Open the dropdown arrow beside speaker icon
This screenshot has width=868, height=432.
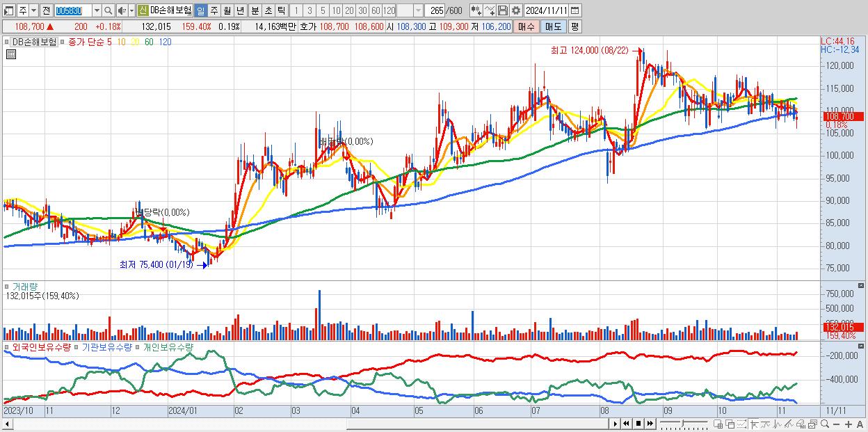(x=131, y=10)
